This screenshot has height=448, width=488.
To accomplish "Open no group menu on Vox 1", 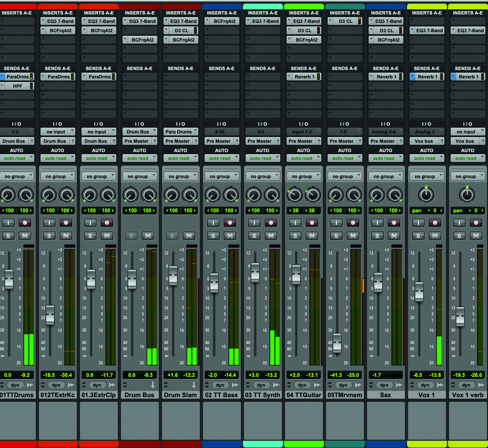I will [x=427, y=176].
